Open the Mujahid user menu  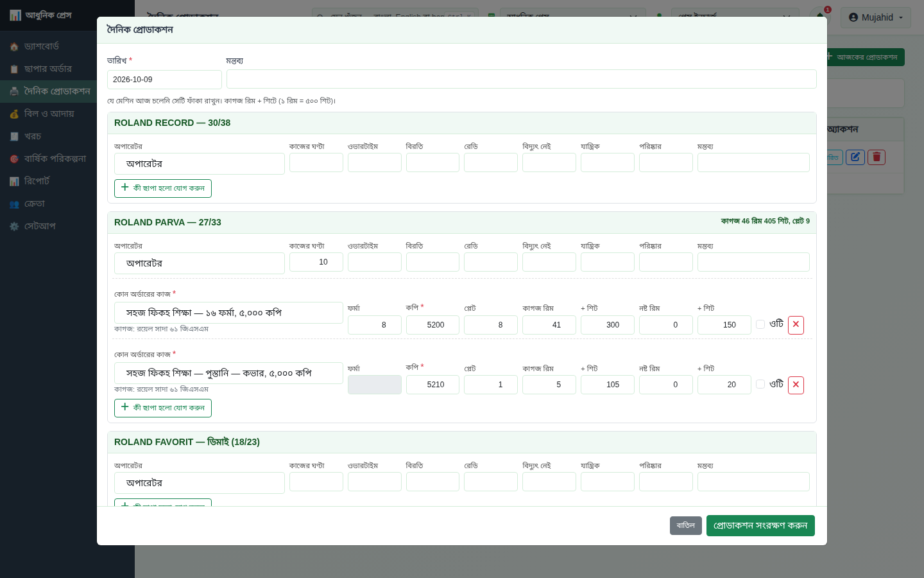click(x=876, y=17)
